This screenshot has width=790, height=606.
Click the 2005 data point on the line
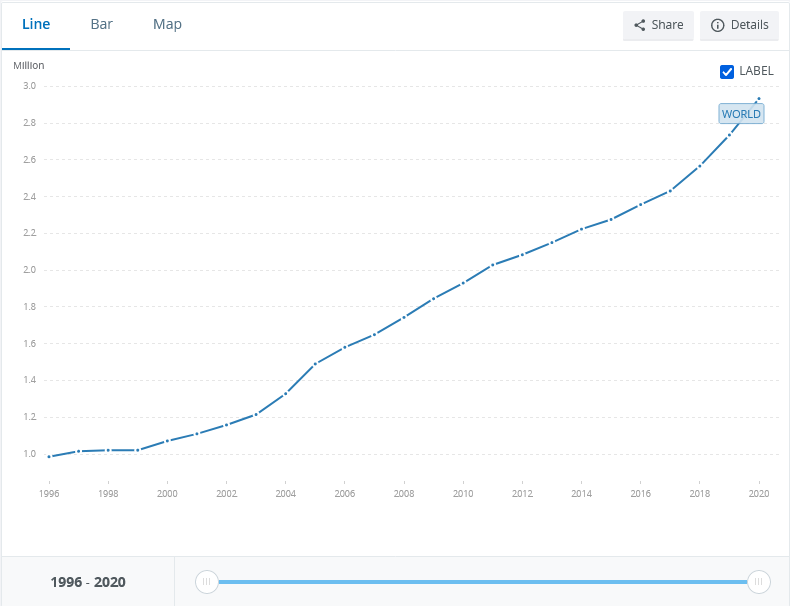pos(315,364)
